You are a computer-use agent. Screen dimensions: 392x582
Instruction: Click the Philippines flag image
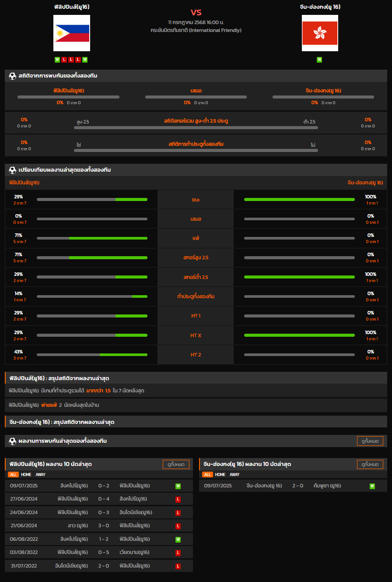tap(72, 33)
